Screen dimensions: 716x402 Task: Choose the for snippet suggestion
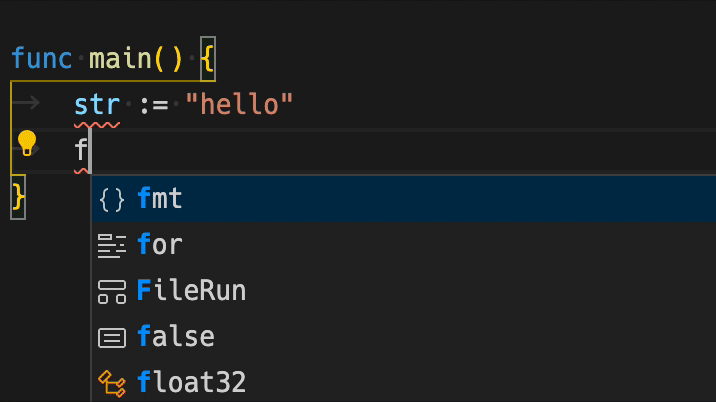point(160,245)
